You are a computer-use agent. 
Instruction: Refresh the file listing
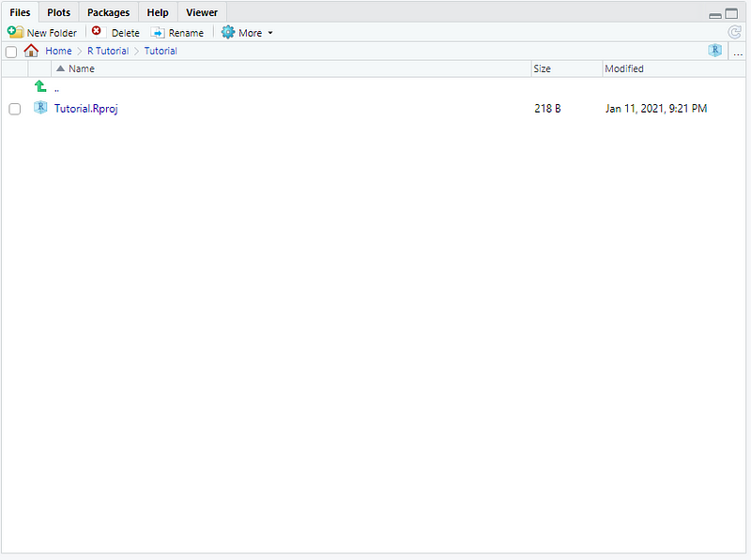pos(734,33)
